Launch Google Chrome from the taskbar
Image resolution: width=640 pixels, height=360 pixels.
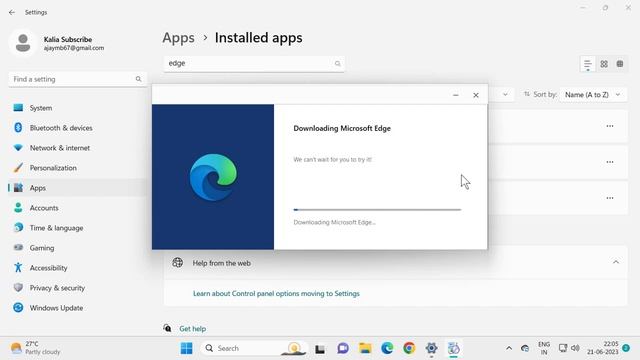pos(409,348)
